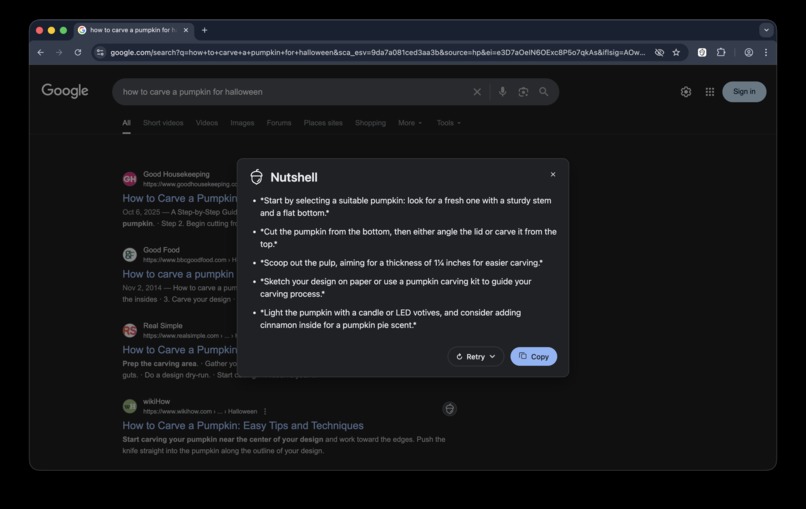The image size is (806, 509).
Task: Click the Nutshell bullet about sketching your design
Action: tap(395, 287)
